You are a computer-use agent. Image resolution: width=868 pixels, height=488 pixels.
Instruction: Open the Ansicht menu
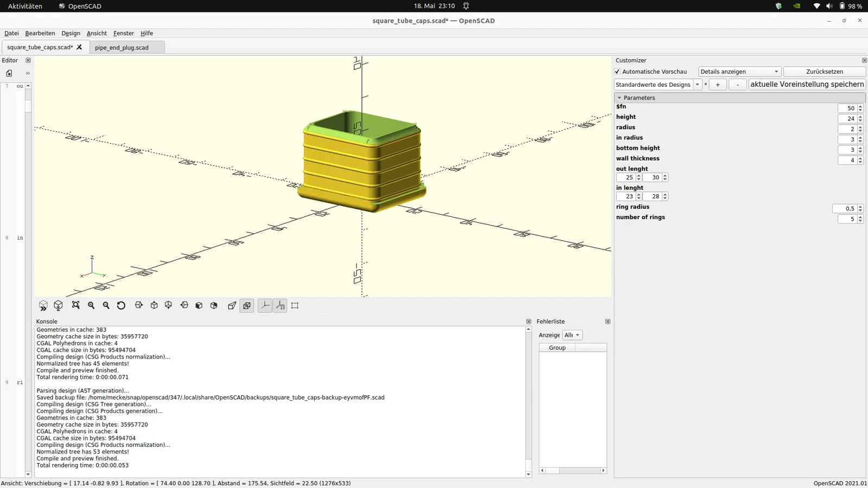point(97,33)
